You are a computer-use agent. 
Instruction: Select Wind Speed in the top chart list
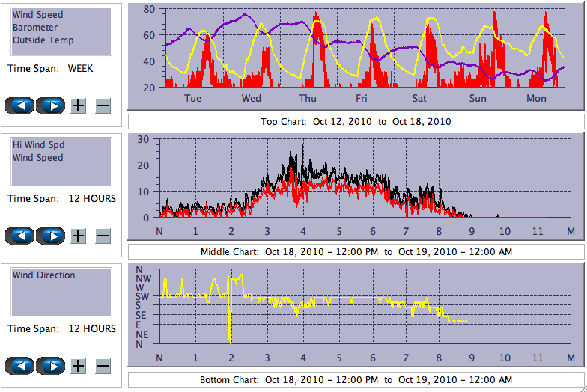[x=38, y=15]
